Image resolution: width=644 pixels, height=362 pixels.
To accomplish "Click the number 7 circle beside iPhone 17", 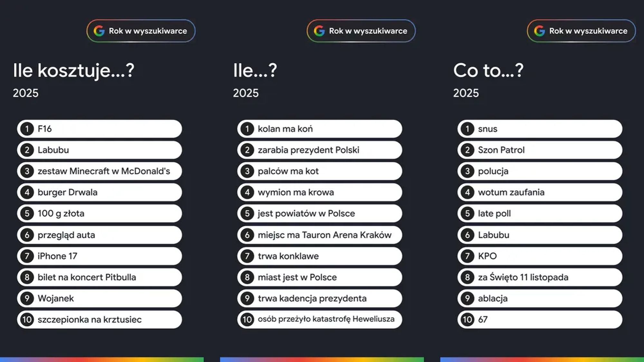I will (x=27, y=256).
